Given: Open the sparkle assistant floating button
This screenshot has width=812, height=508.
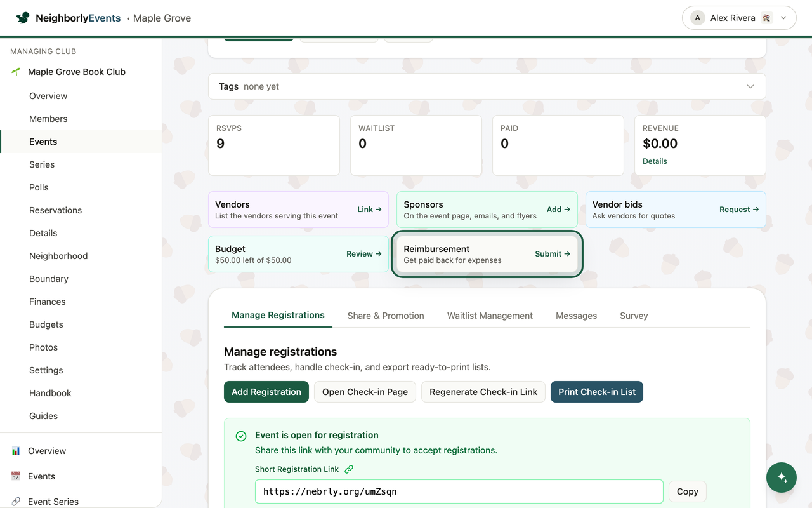Looking at the screenshot, I should click(782, 478).
